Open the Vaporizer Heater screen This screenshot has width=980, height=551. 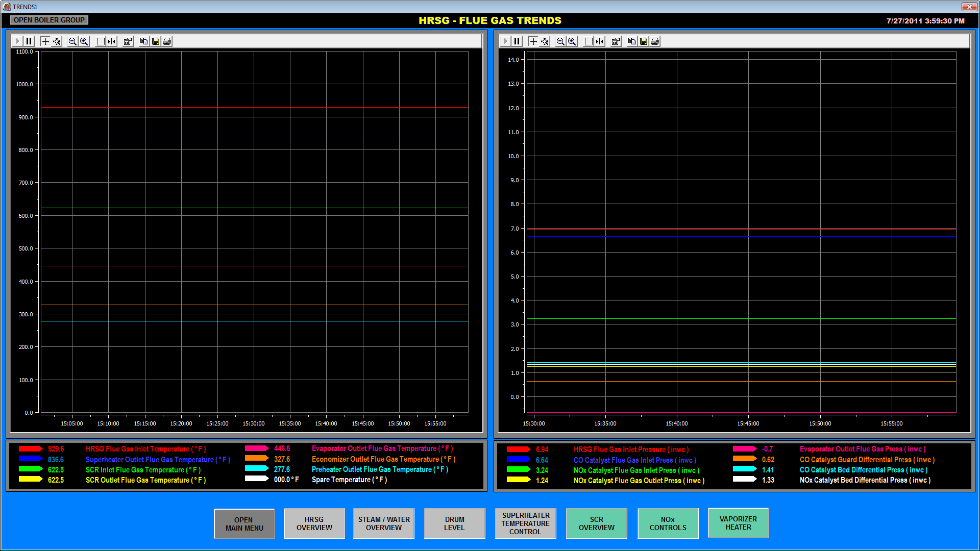[739, 523]
